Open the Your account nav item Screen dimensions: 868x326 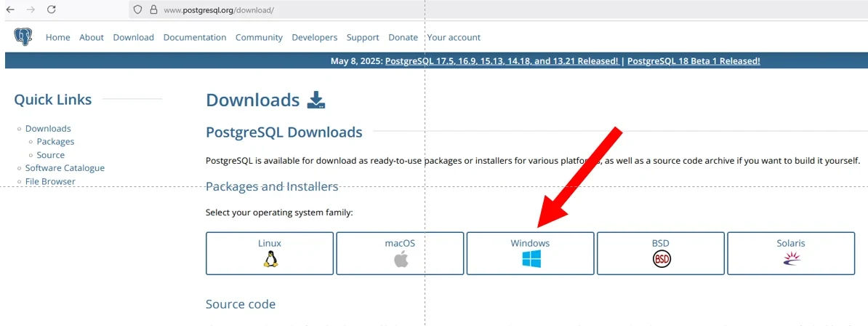point(454,38)
